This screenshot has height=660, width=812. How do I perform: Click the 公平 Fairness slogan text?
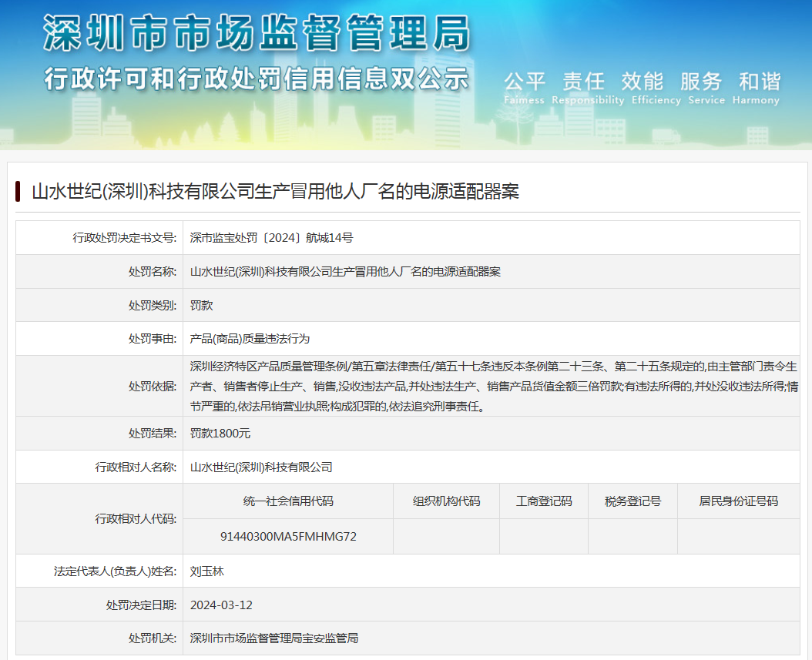tap(524, 88)
